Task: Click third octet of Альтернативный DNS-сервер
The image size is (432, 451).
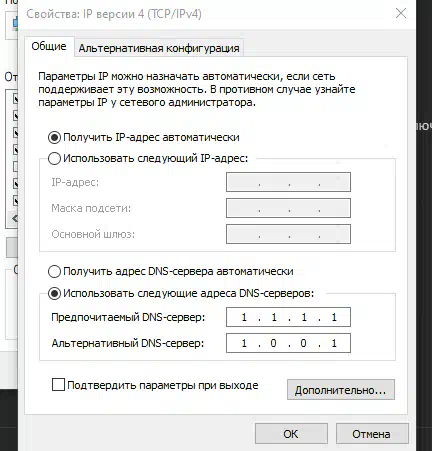Action: click(x=304, y=343)
